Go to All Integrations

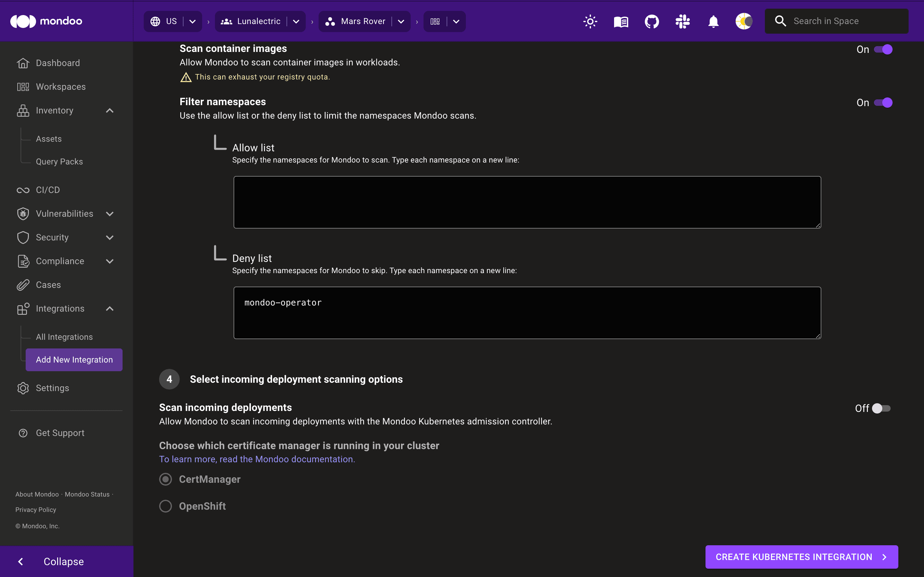coord(64,337)
